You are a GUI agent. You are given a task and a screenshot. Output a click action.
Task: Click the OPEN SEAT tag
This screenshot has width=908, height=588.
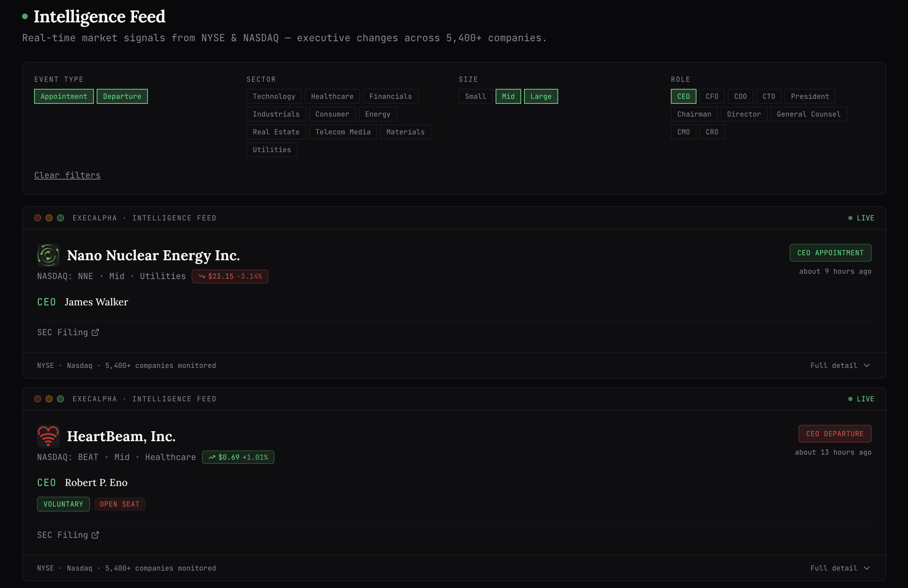[119, 504]
